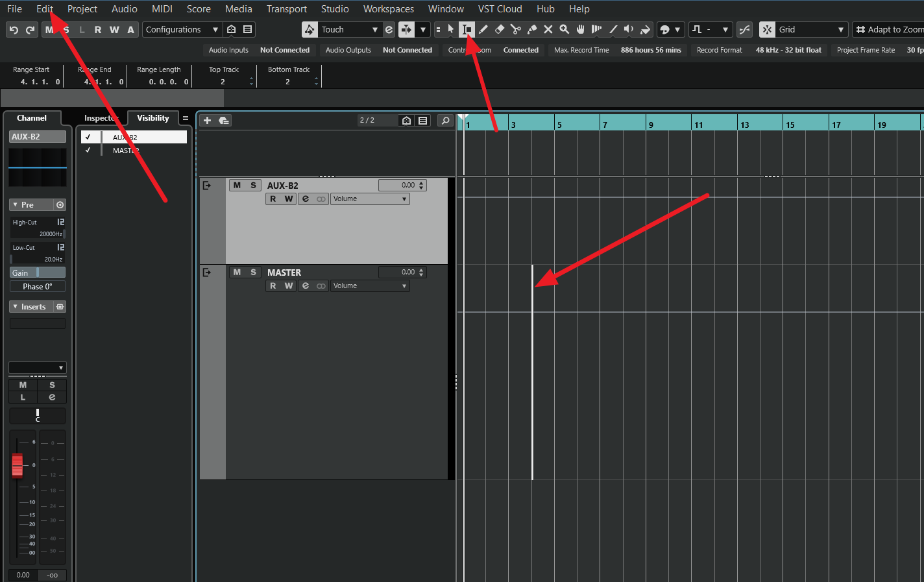Open channel settings with the MASTER track's e button
This screenshot has width=924, height=582.
305,285
